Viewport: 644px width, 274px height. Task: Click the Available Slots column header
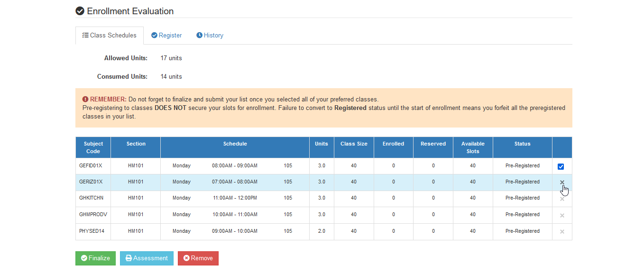473,147
